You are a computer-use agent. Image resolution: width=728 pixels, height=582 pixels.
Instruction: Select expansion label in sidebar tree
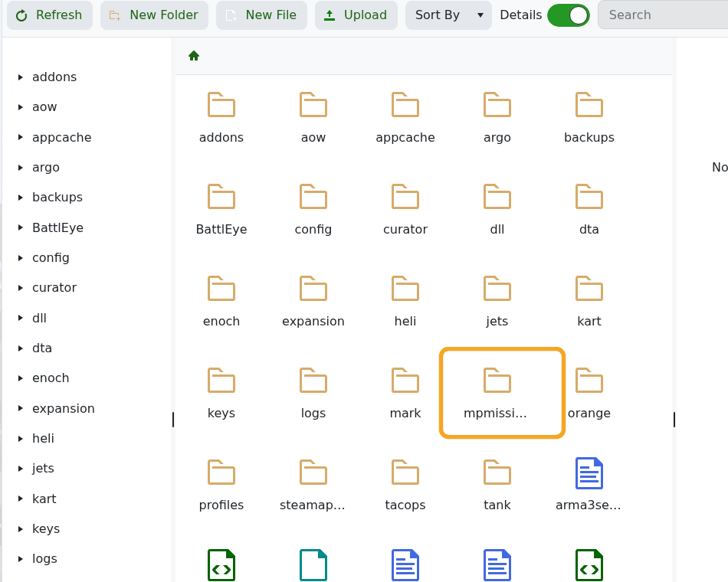tap(64, 408)
